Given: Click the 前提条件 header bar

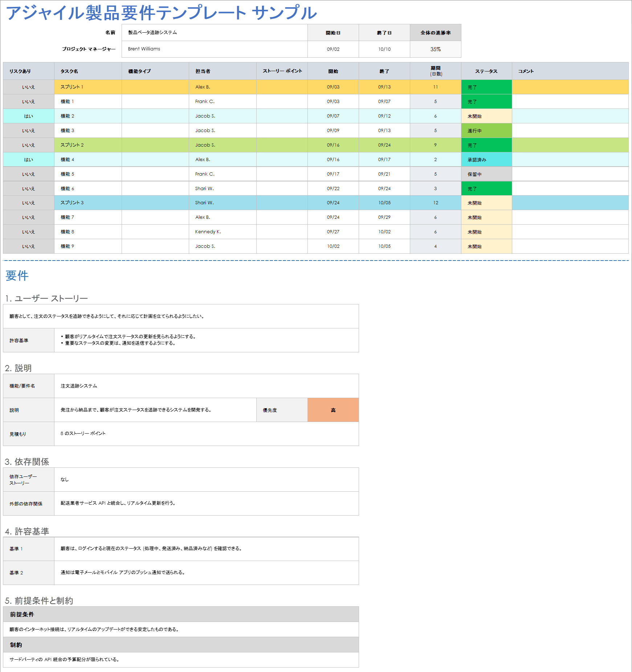Looking at the screenshot, I should (x=181, y=614).
